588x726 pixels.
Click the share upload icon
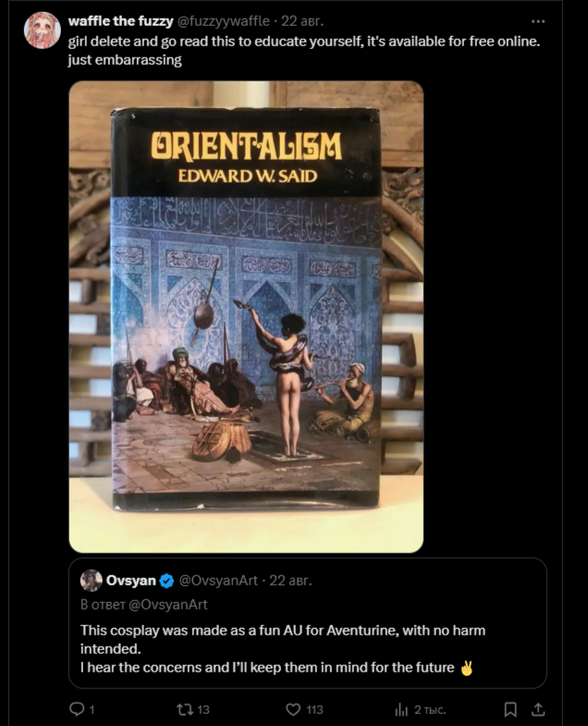[537, 708]
